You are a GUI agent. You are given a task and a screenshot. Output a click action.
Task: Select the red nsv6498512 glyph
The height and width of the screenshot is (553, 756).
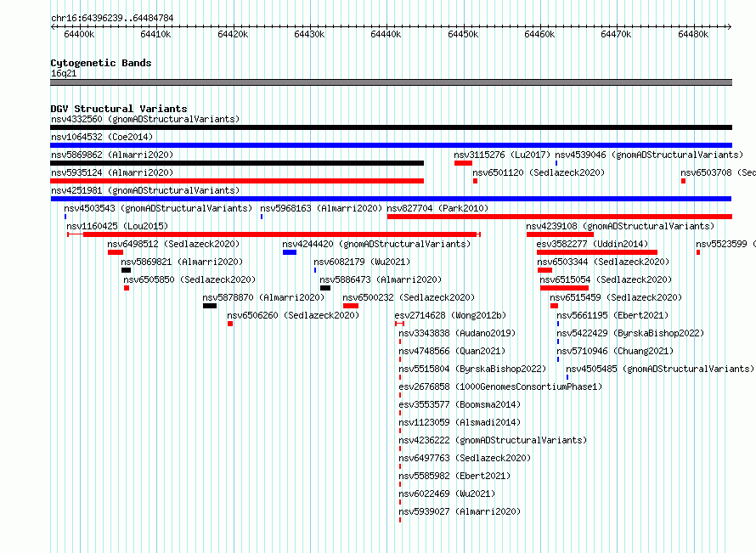(116, 252)
